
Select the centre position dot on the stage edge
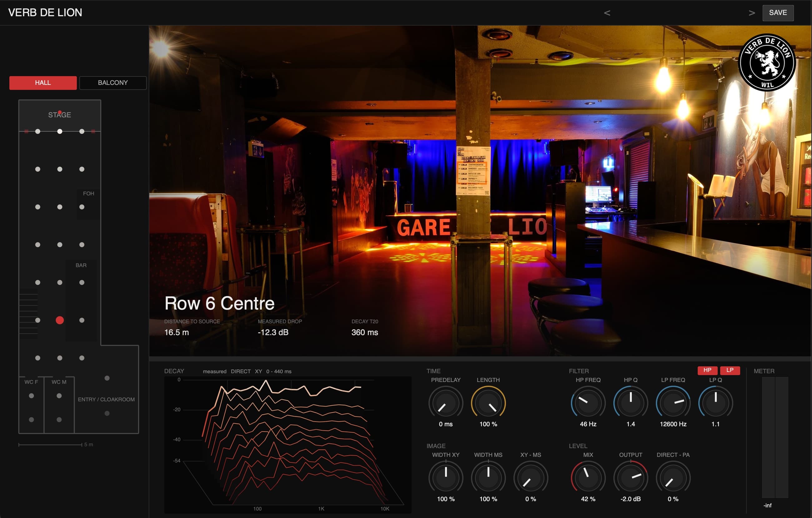60,131
